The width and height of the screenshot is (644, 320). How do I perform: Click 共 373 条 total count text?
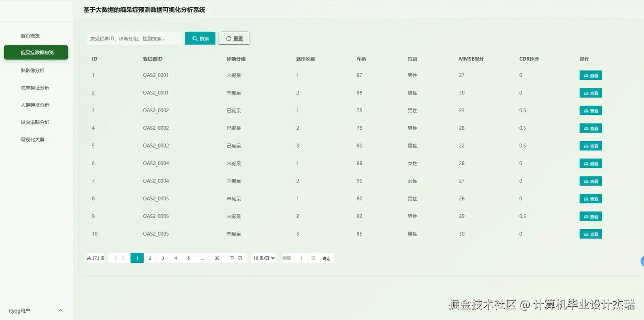(x=96, y=258)
